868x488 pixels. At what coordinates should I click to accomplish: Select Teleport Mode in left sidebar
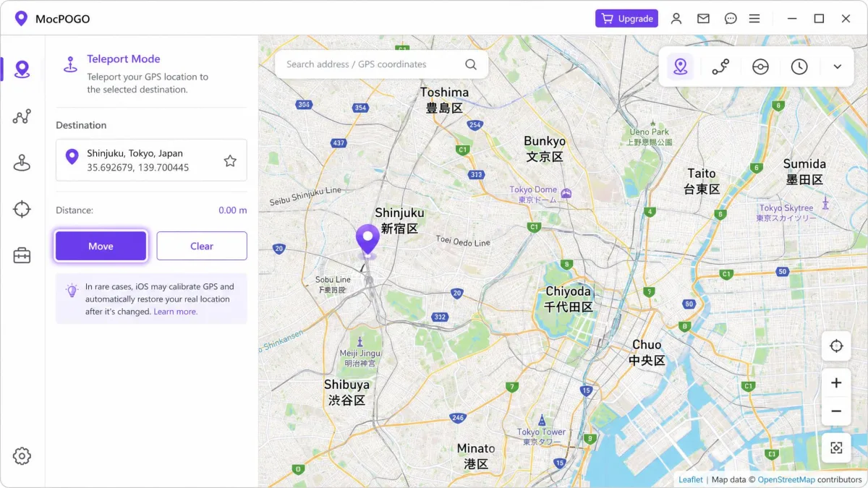tap(22, 69)
